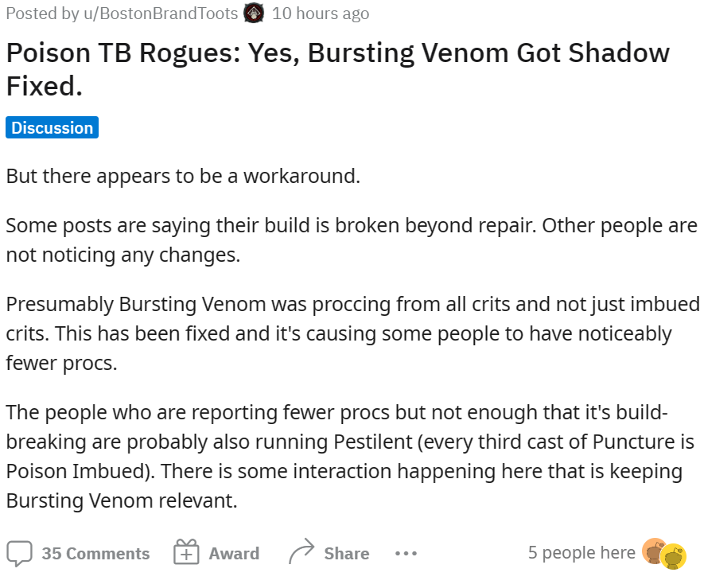The width and height of the screenshot is (704, 588).
Task: Click the comments speech bubble icon
Action: coord(19,553)
